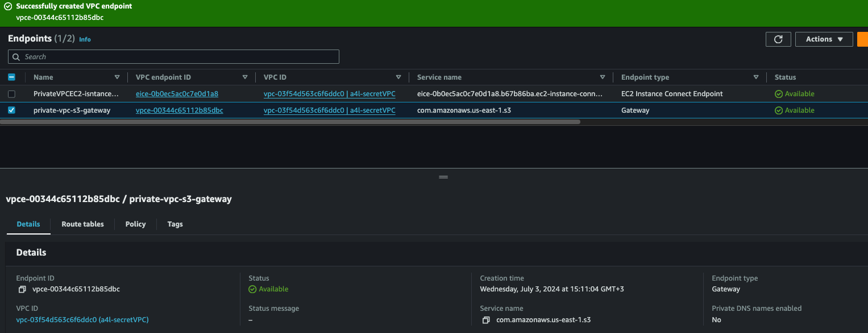Click the Endpoint type column sort arrow
868x333 pixels.
coord(756,77)
